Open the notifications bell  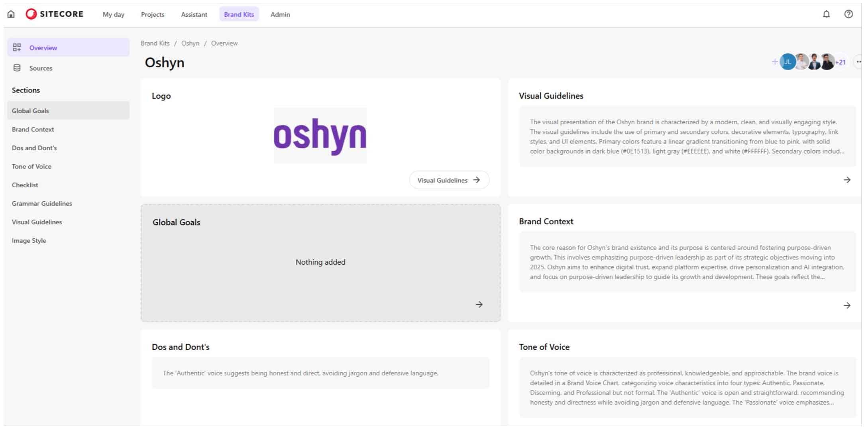(827, 14)
